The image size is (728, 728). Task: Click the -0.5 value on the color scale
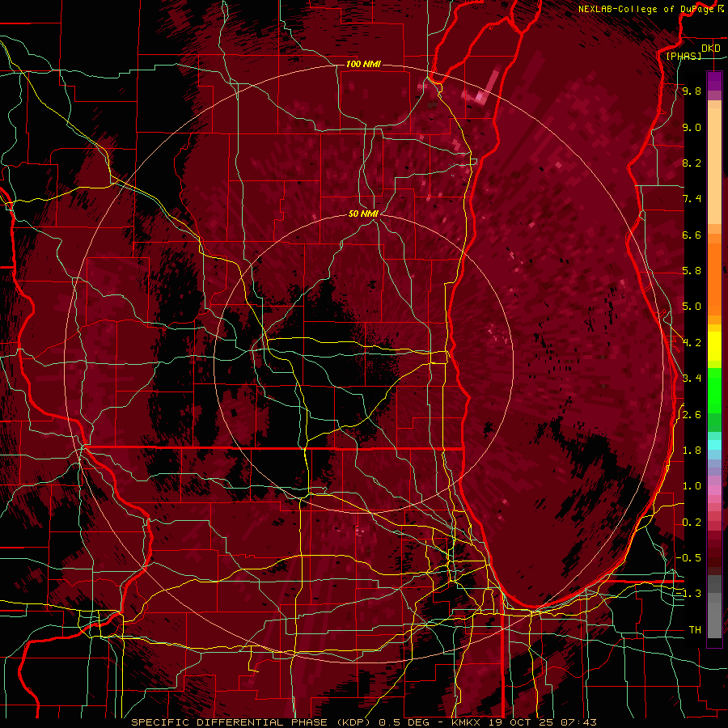point(689,558)
